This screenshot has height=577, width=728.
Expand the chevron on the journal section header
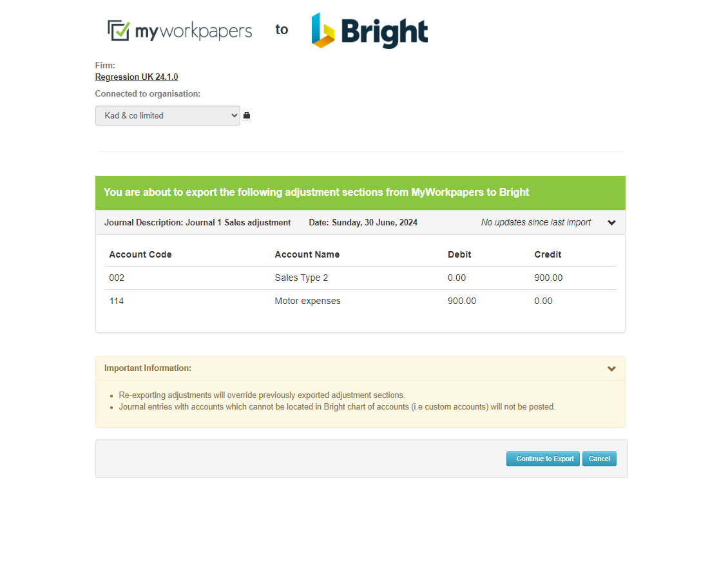click(x=611, y=222)
